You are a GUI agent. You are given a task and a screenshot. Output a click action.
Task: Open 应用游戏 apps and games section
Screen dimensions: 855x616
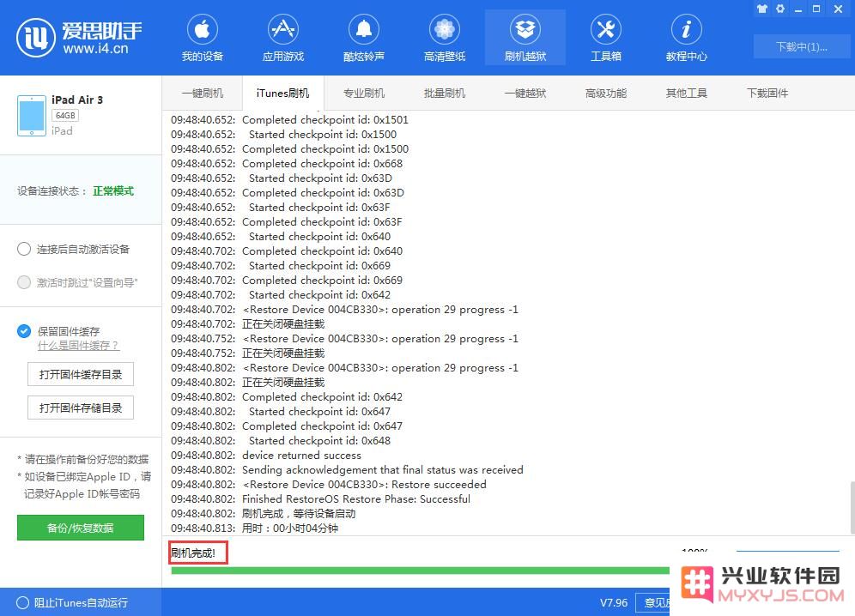282,38
